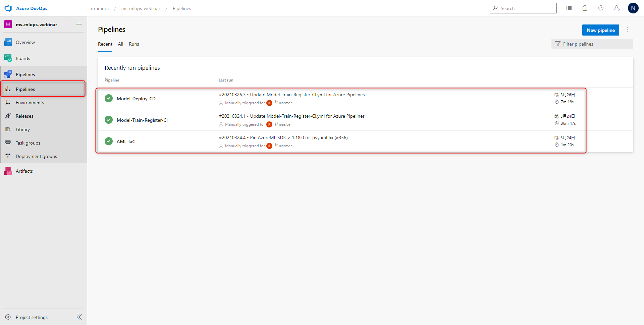Image resolution: width=644 pixels, height=325 pixels.
Task: Click the Task groups icon
Action: click(8, 143)
